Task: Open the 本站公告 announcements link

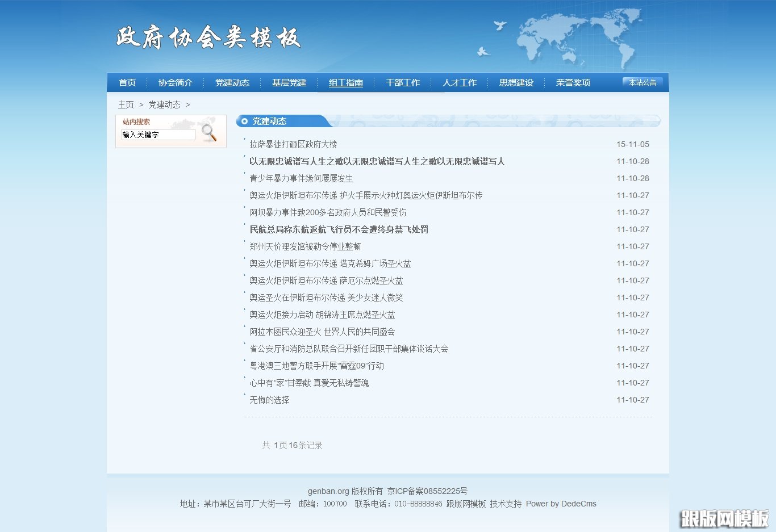Action: tap(643, 82)
